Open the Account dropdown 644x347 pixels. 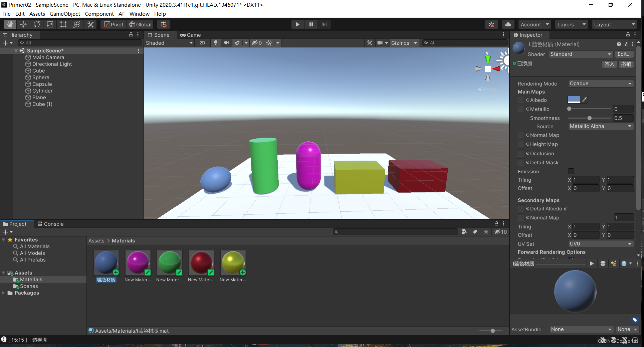[535, 24]
